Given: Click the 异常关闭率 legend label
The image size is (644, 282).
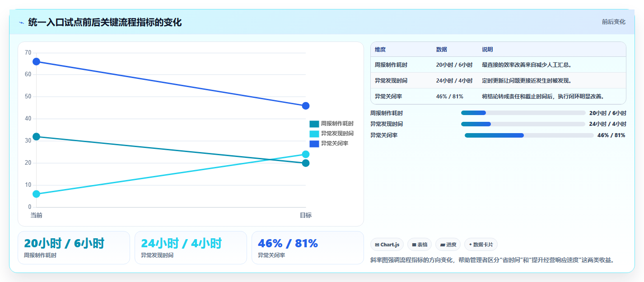Looking at the screenshot, I should point(335,143).
